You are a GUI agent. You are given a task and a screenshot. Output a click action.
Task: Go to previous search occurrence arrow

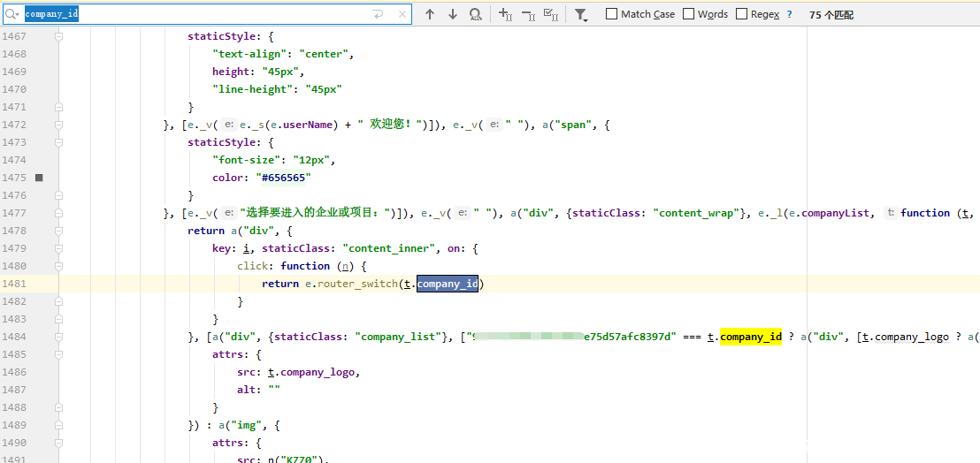pyautogui.click(x=430, y=14)
